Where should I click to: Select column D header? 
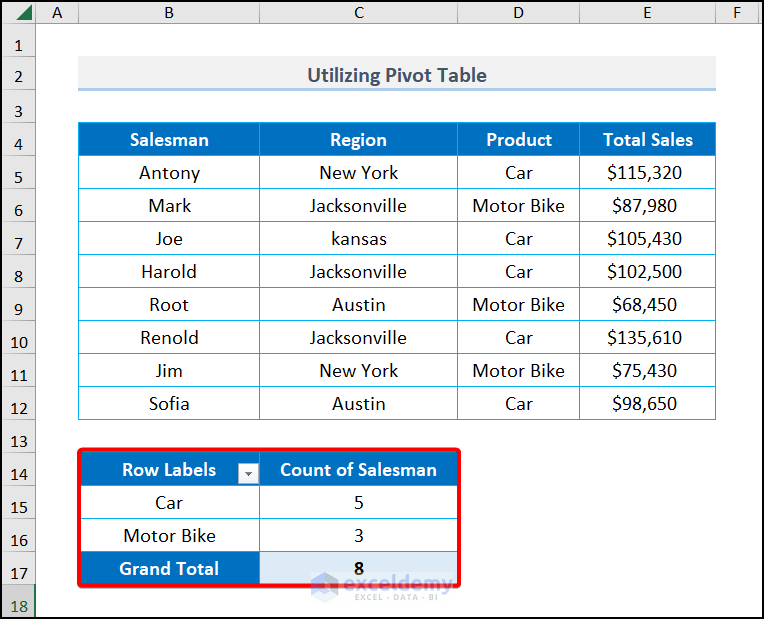(518, 13)
